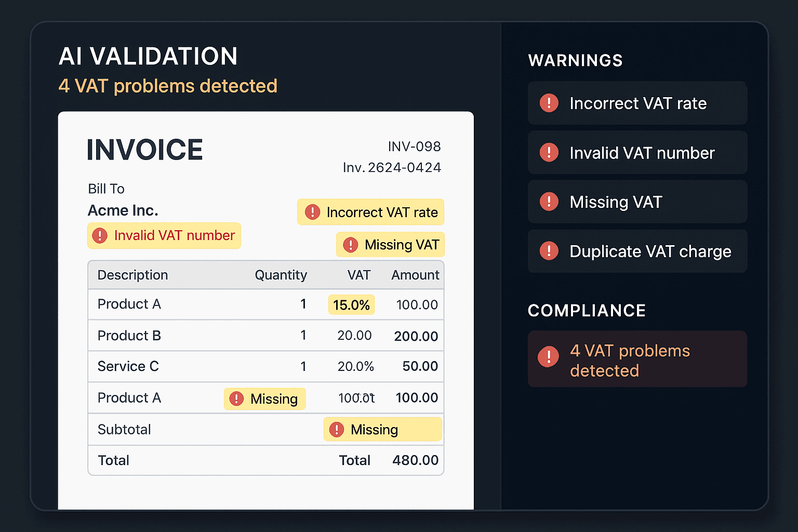Click the Acme Inc. customer name

[x=123, y=210]
